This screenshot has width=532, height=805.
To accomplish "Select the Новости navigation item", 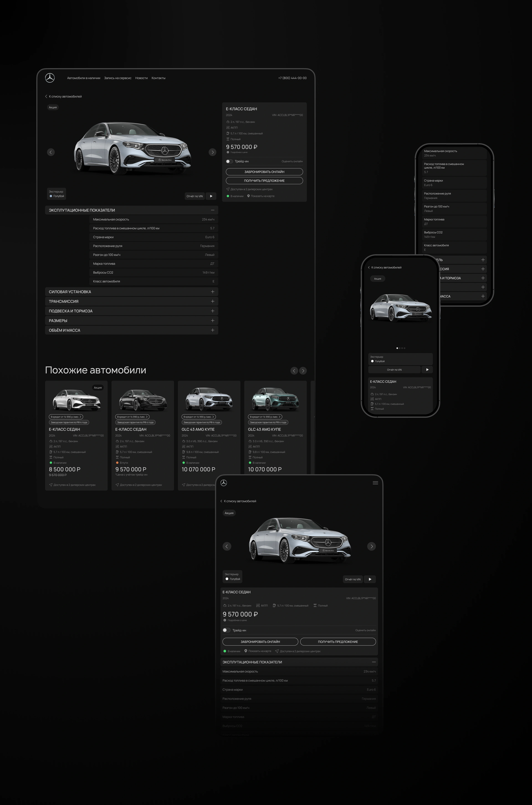I will (141, 78).
